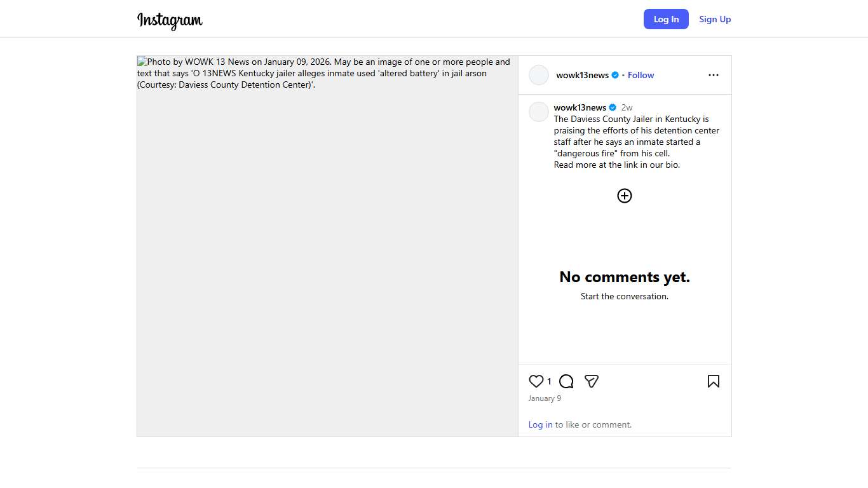This screenshot has width=868, height=488.
Task: Click the verified badge in the post header
Action: point(615,75)
